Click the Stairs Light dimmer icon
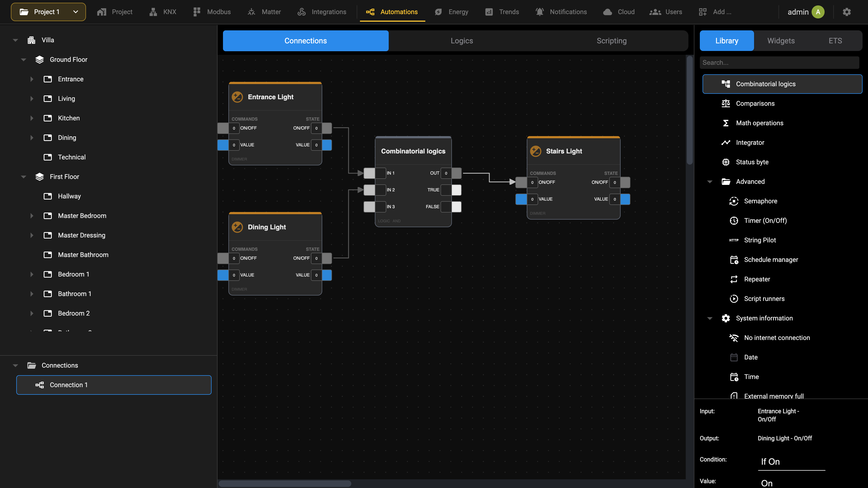This screenshot has height=488, width=868. pos(535,151)
